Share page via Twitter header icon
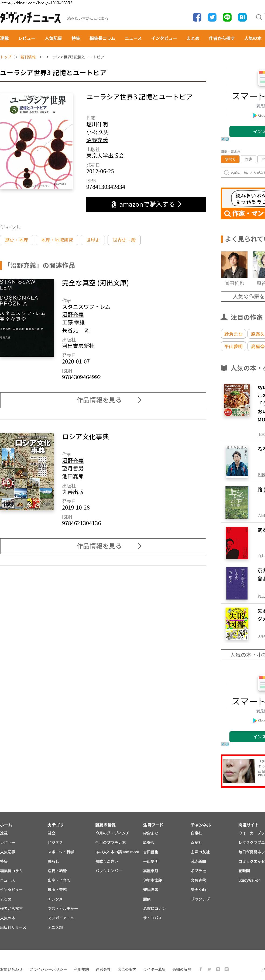Screen dimensions: 265x980 (x=212, y=17)
